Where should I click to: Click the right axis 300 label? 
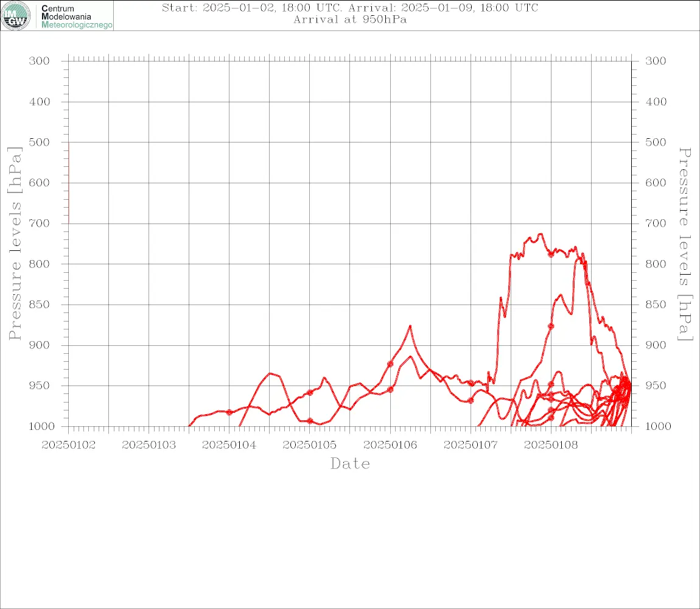tap(656, 61)
